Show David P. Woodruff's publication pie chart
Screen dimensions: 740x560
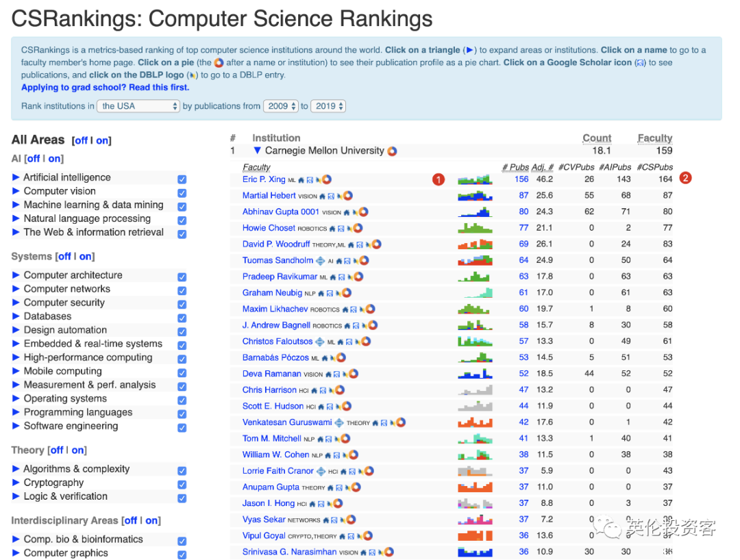(x=376, y=244)
